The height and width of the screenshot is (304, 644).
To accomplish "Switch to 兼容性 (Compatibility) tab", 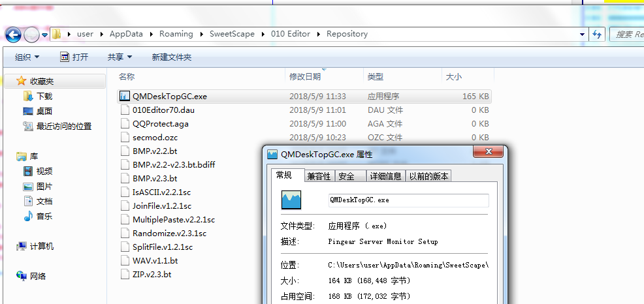I will pyautogui.click(x=319, y=176).
